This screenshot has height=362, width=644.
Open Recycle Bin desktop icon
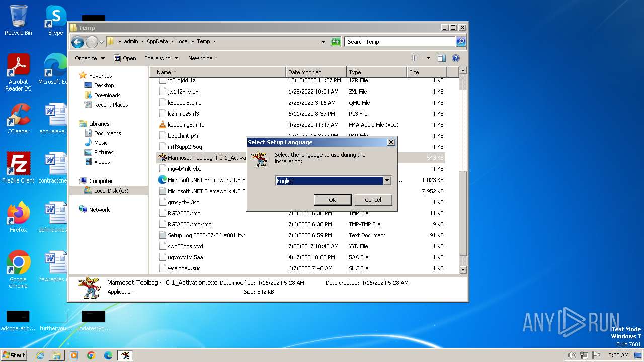[x=18, y=20]
